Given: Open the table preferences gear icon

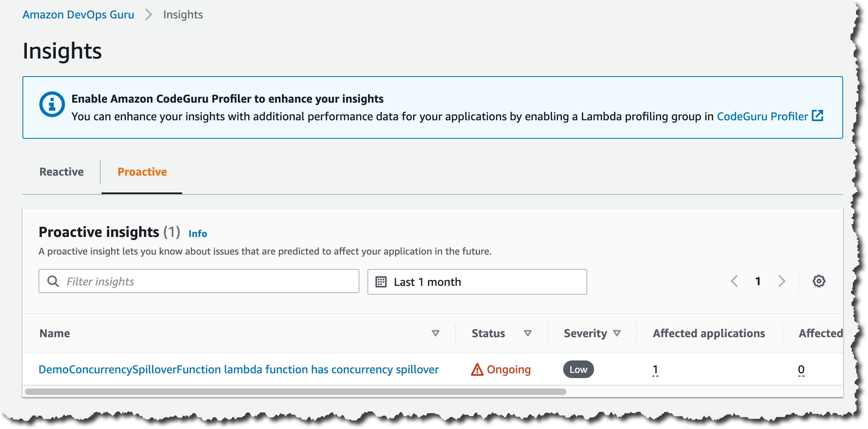Looking at the screenshot, I should click(819, 281).
